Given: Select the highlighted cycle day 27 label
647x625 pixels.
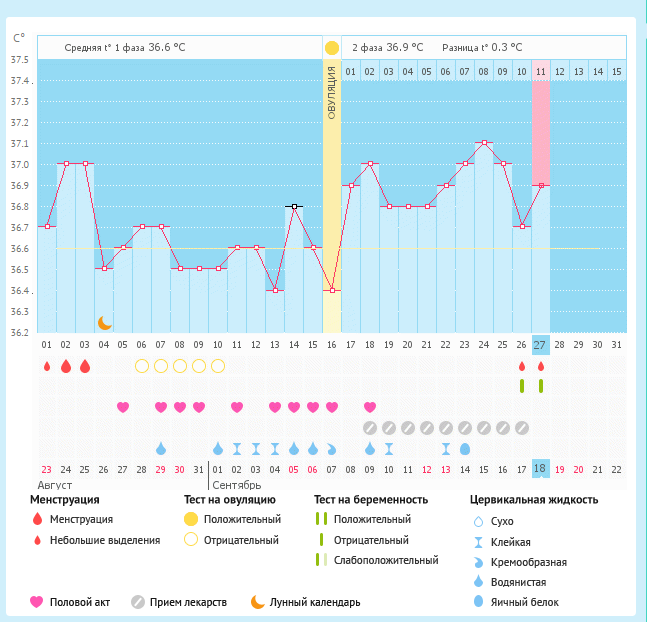Looking at the screenshot, I should [x=541, y=345].
